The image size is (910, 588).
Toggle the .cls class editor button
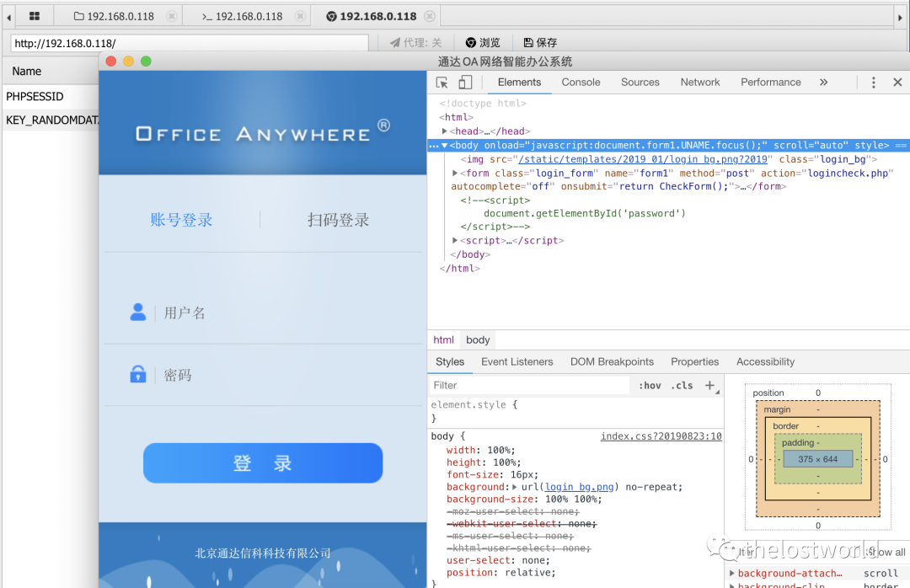coord(682,386)
